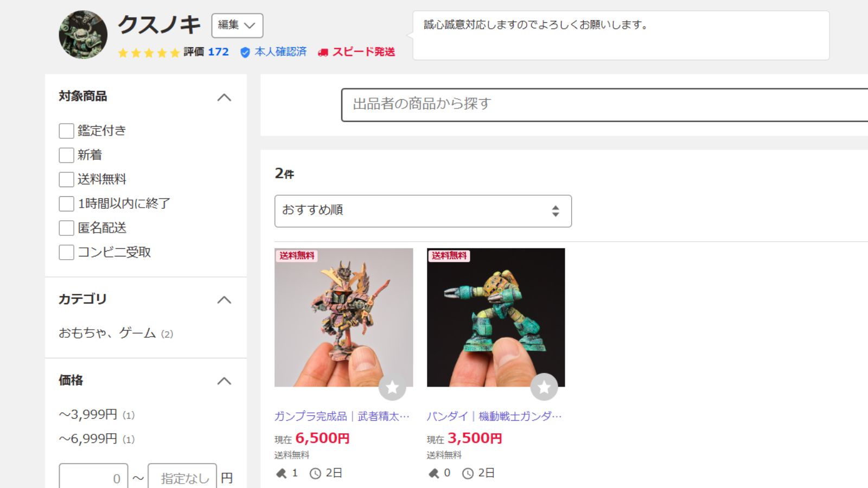
Task: Click the クスノキ seller avatar image
Action: [83, 35]
